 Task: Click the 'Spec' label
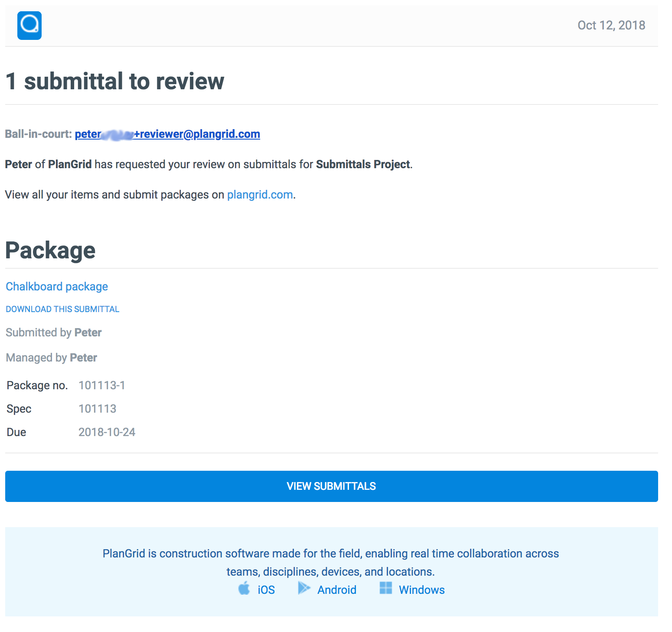click(19, 409)
